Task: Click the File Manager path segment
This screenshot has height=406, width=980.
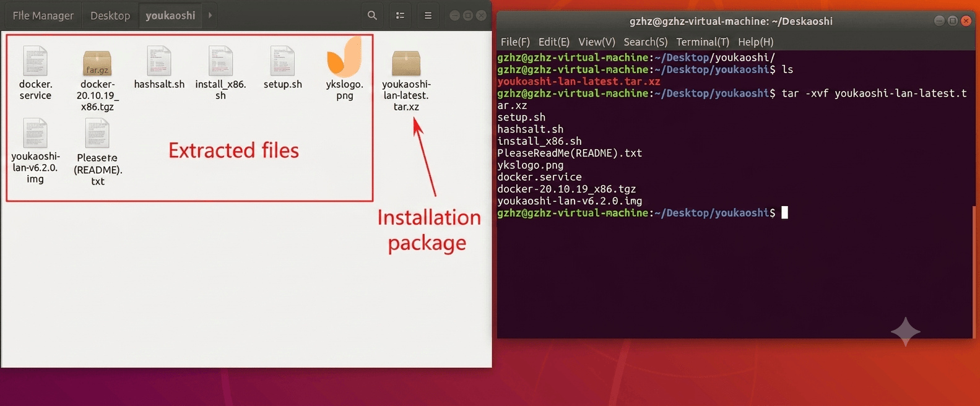Action: (x=43, y=15)
